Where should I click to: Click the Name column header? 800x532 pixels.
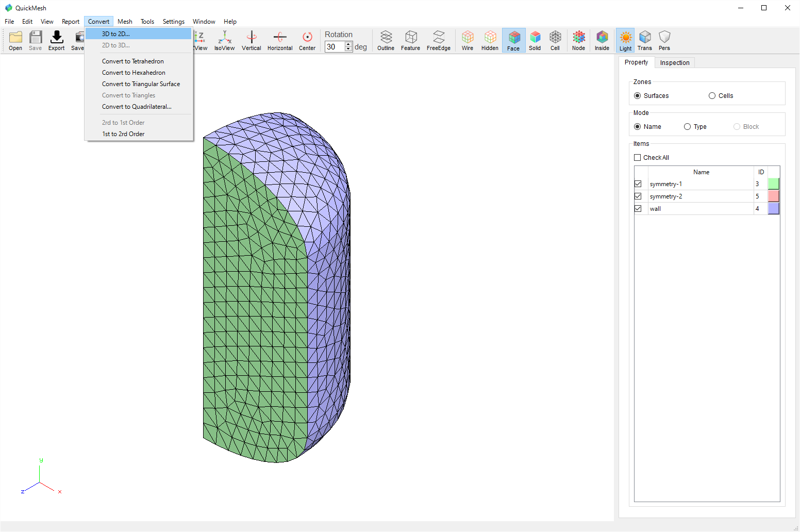point(701,172)
